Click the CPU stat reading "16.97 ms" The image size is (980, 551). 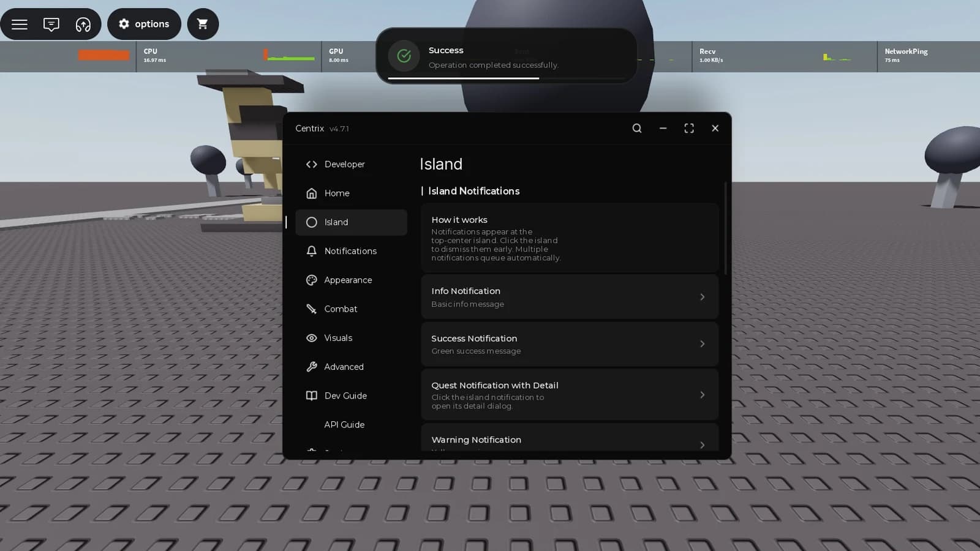[x=154, y=60]
